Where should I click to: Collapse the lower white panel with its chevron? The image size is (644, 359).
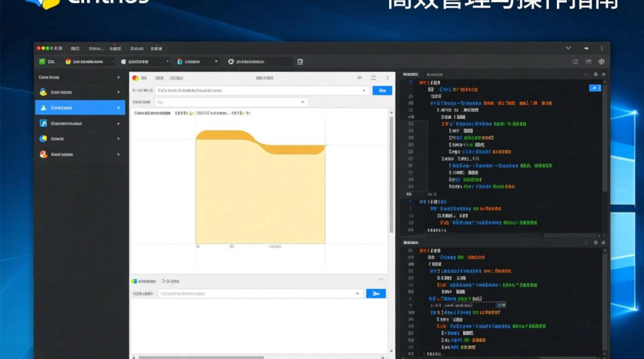point(381,280)
